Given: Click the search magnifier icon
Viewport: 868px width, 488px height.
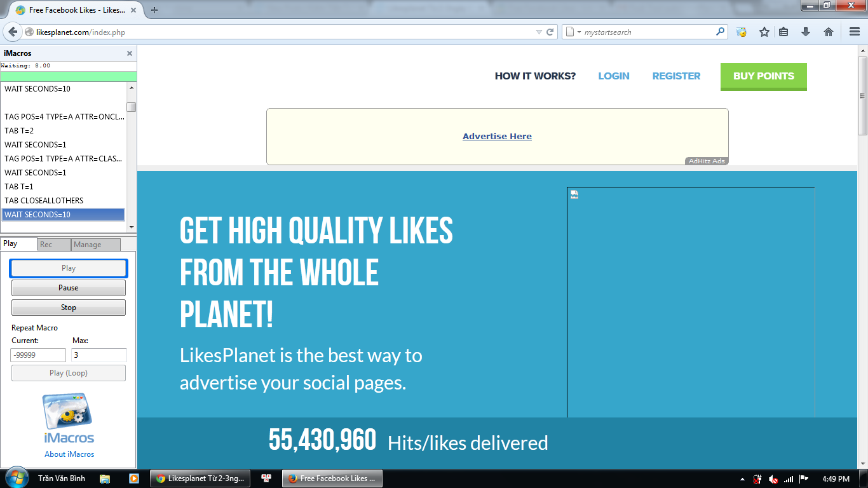Looking at the screenshot, I should pos(720,31).
